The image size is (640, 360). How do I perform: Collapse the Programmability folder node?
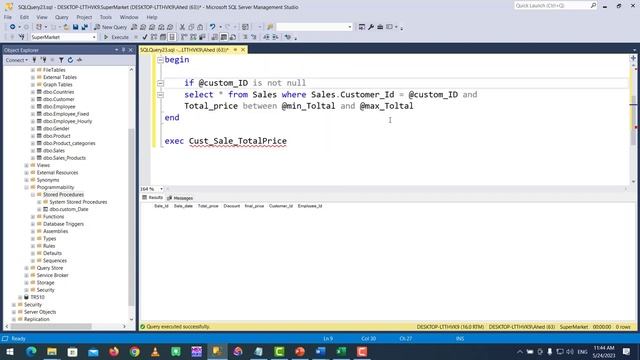tap(27, 187)
